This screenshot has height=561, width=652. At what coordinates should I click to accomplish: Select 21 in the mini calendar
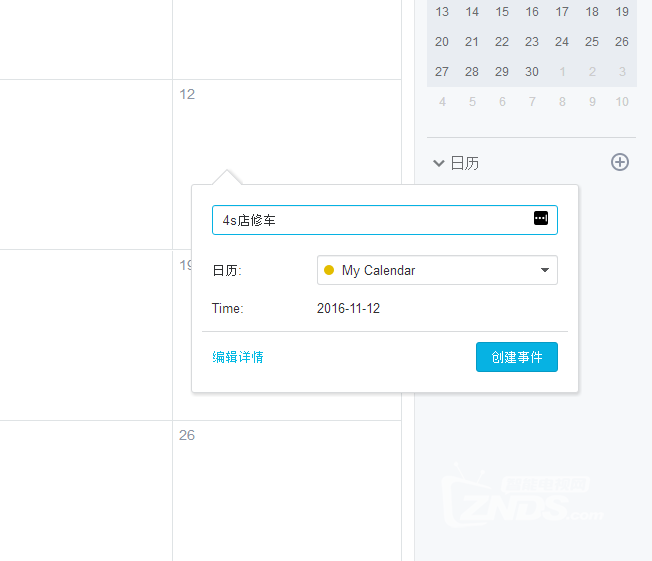coord(472,42)
